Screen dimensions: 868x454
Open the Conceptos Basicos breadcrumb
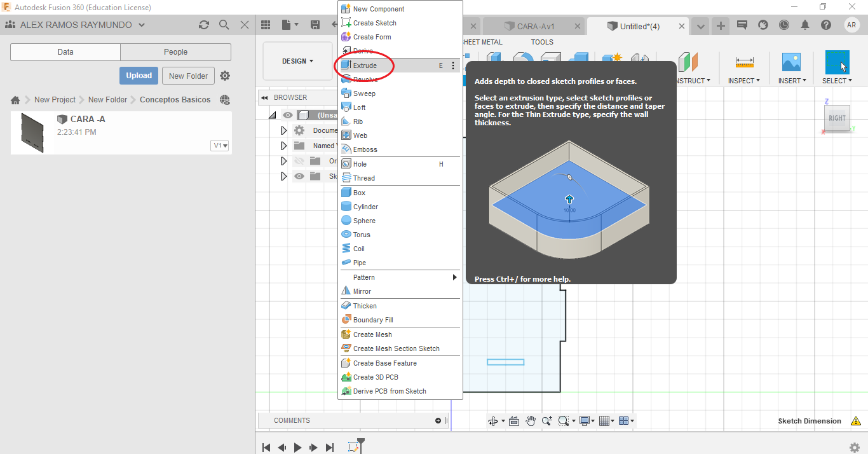click(175, 100)
